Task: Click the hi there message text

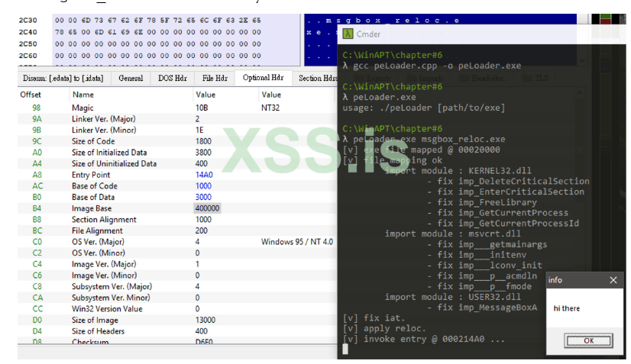Action: (567, 308)
